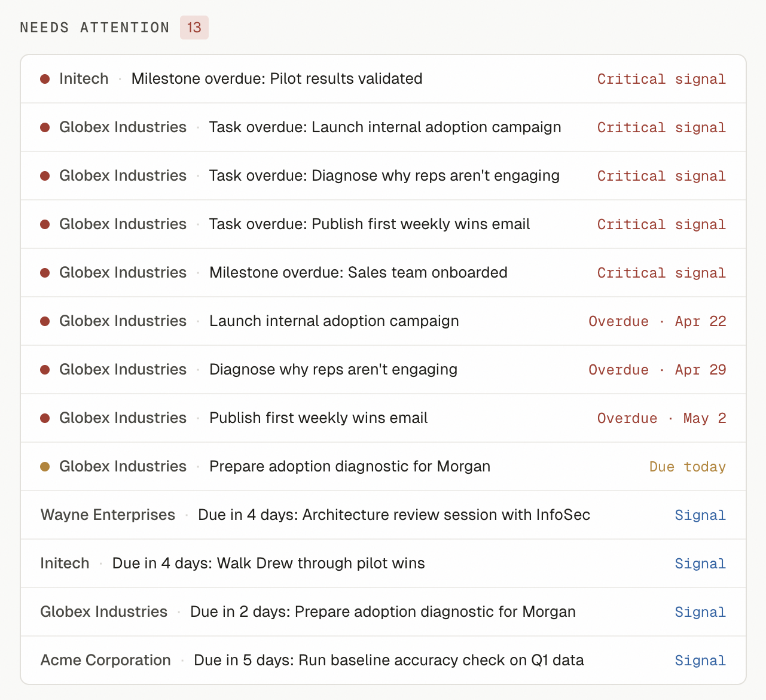
Task: Open the item marked Overdue Apr 22
Action: pyautogui.click(x=383, y=321)
